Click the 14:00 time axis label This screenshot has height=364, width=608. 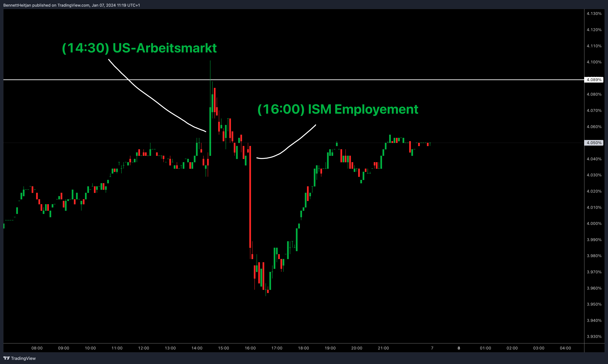tap(197, 348)
